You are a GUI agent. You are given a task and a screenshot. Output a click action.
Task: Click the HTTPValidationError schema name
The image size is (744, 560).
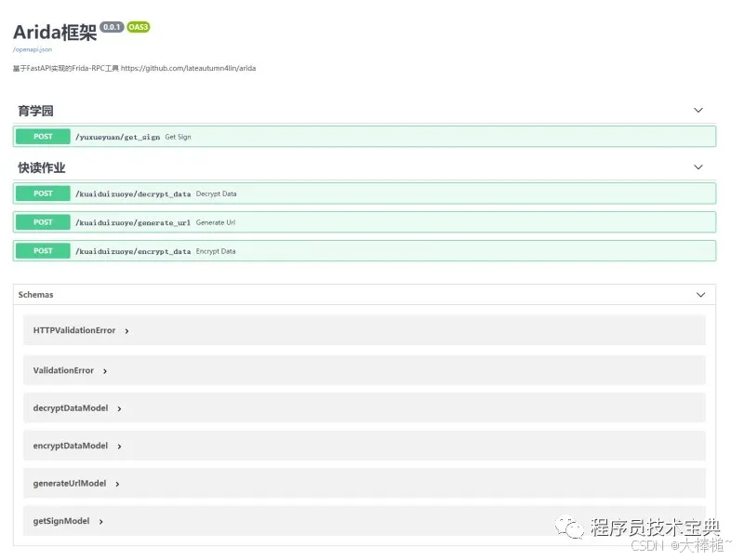point(74,330)
